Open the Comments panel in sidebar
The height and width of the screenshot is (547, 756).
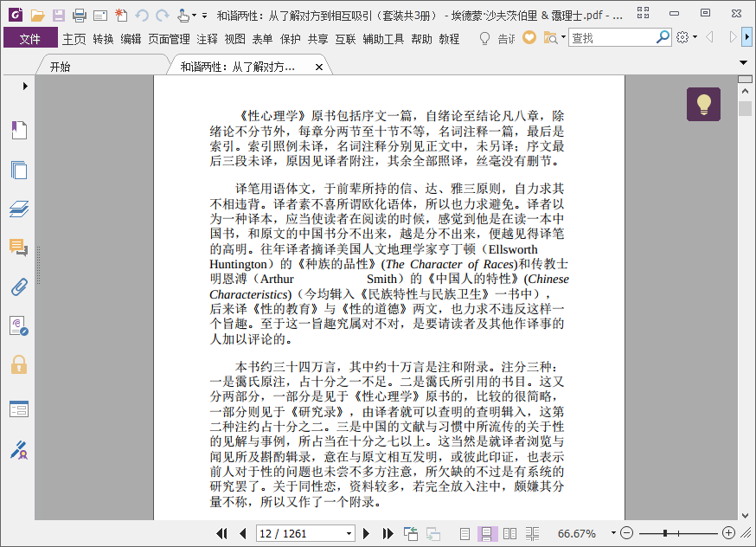tap(19, 248)
